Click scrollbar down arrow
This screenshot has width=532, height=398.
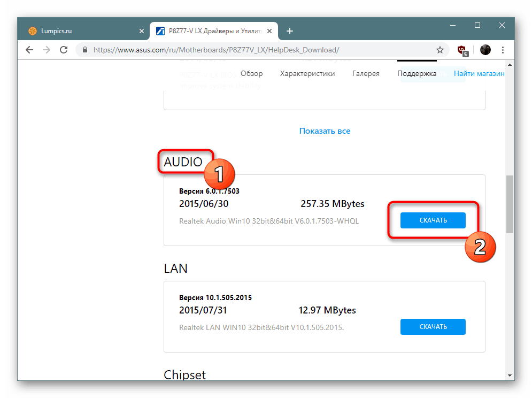pos(510,376)
